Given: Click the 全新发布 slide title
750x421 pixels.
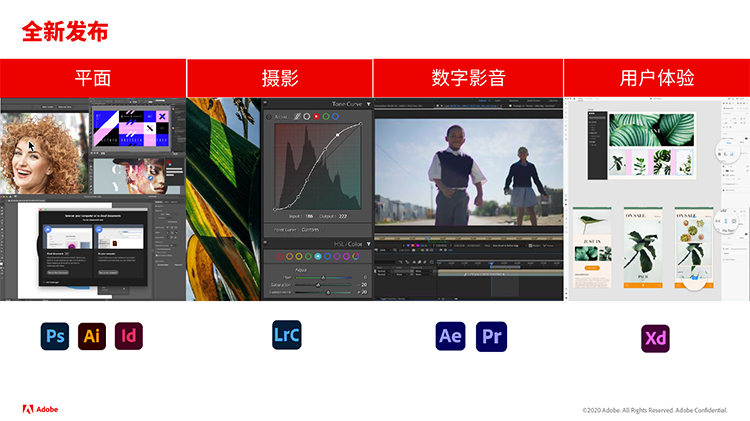Looking at the screenshot, I should pos(65,32).
